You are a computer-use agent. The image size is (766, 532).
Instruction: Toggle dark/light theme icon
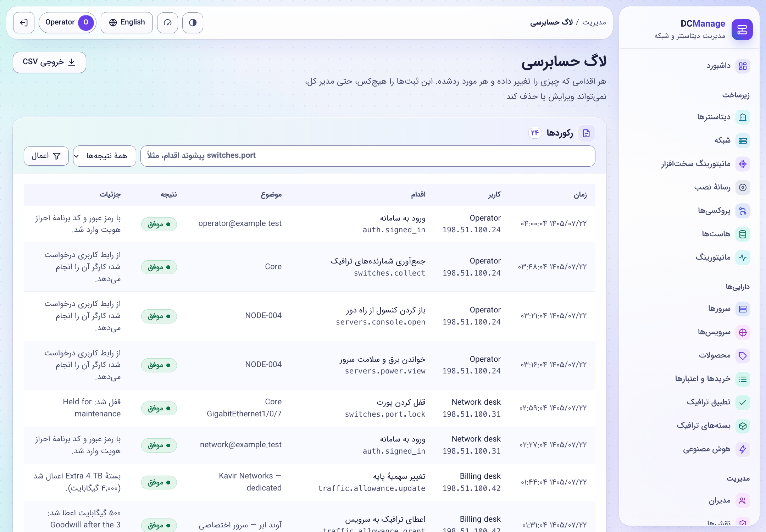[193, 23]
